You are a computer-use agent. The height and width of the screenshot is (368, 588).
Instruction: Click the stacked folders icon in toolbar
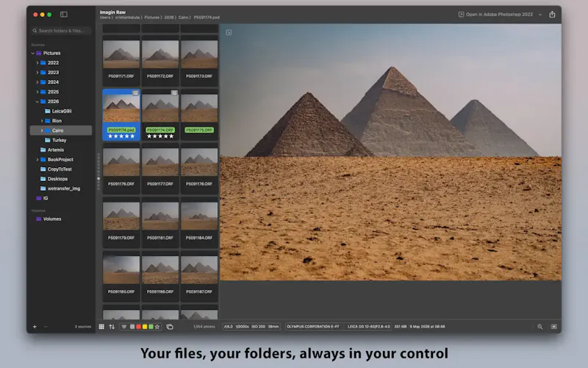coord(170,327)
